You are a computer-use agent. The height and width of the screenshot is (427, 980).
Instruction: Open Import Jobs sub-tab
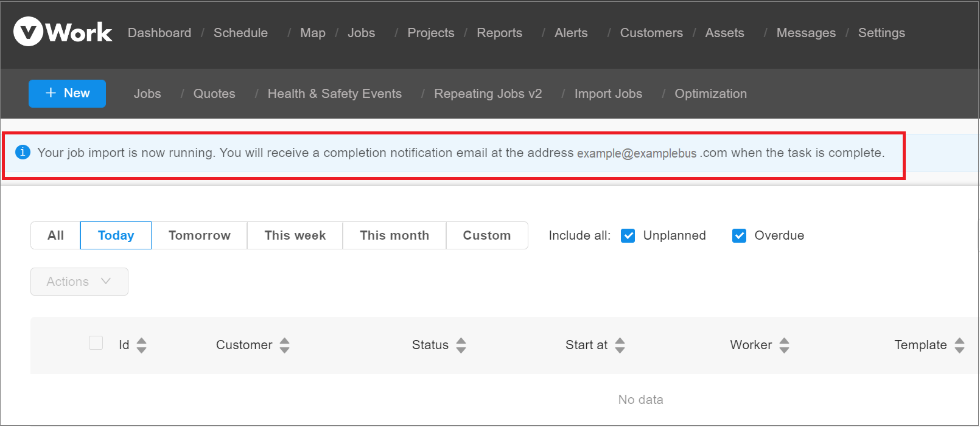609,94
